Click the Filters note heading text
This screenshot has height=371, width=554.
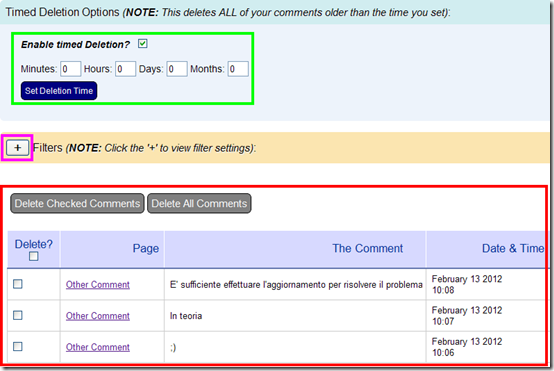point(145,148)
